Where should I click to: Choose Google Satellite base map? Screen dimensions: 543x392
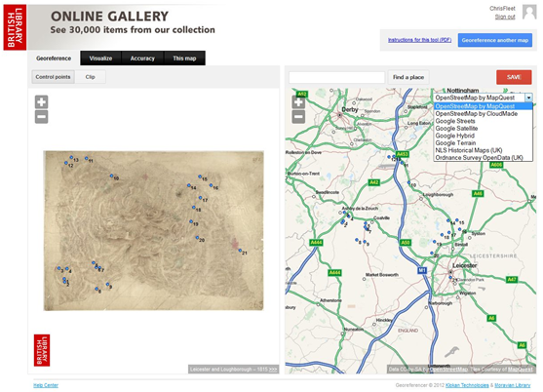[484, 128]
